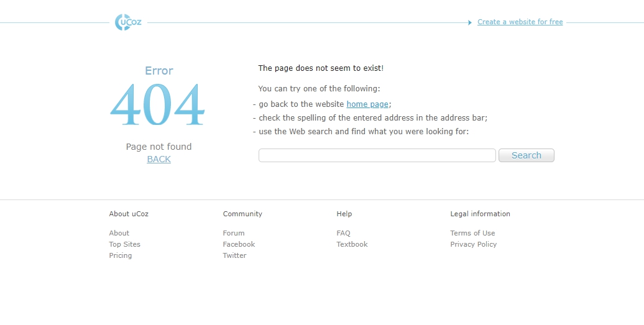
Task: Click the small arrow before Create a website
Action: (x=470, y=22)
